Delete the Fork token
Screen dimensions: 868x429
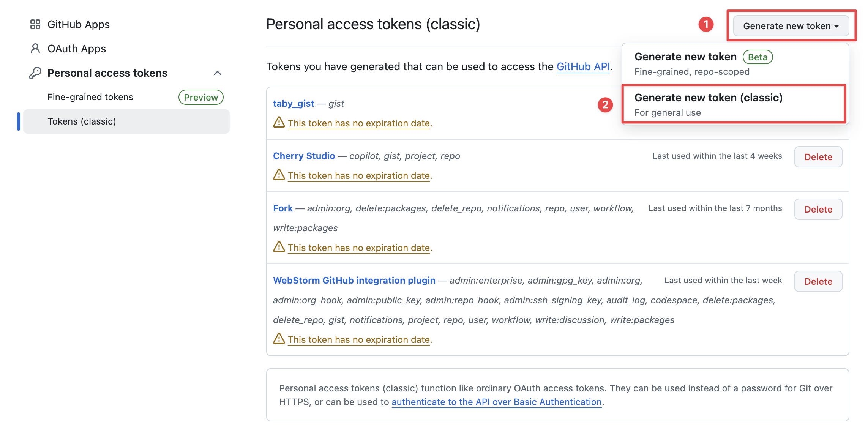[x=818, y=209]
